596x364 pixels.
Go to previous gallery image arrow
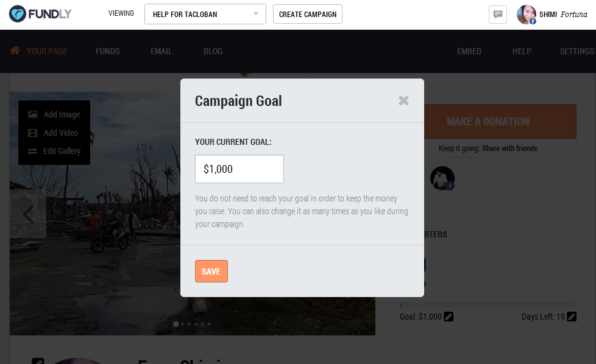(28, 214)
